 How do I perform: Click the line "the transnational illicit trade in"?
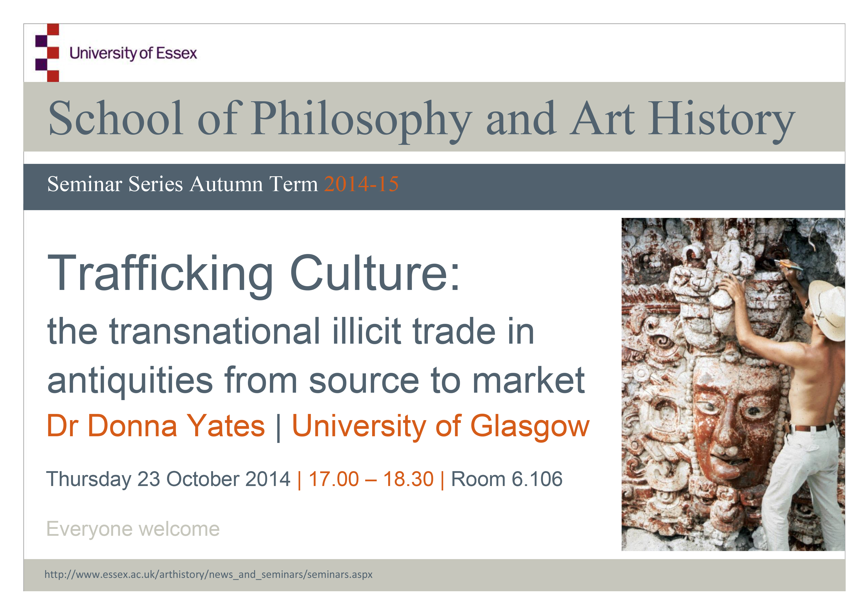(290, 332)
